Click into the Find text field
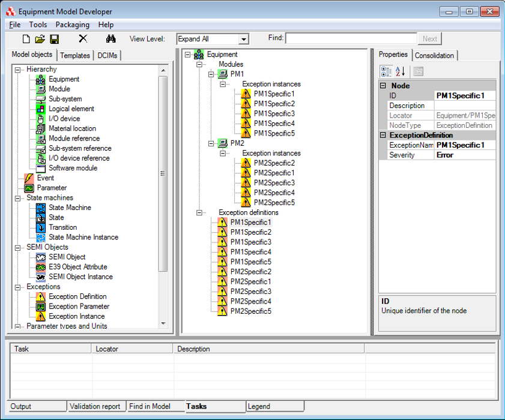Screen dimensions: 505x420 point(351,39)
